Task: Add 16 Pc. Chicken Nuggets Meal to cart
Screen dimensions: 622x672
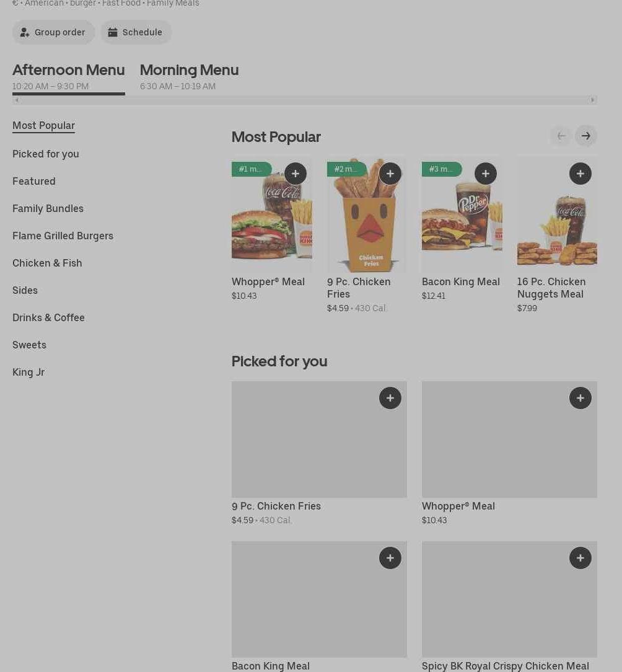Action: coord(580,174)
